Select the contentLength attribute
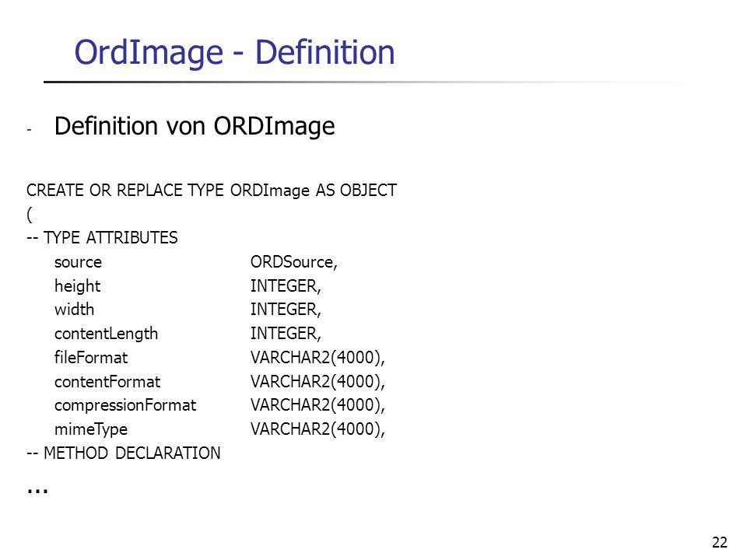This screenshot has height=560, width=747. coord(106,334)
